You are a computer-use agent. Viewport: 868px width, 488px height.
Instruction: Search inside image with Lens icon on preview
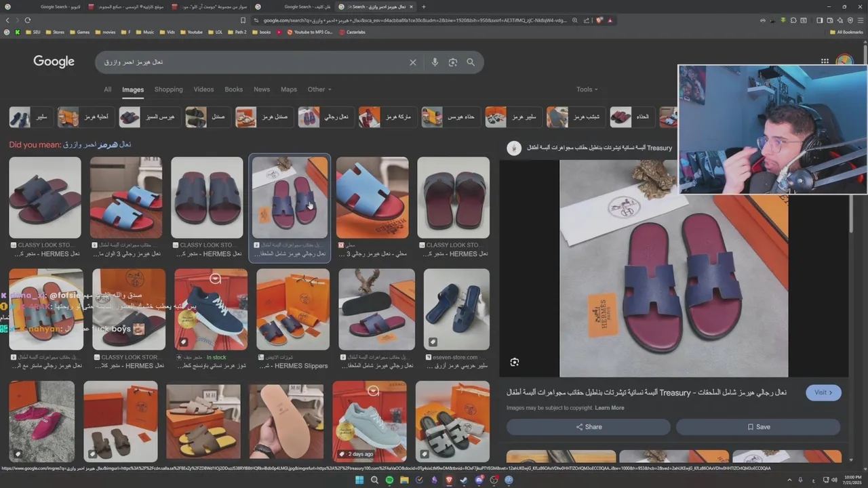pyautogui.click(x=514, y=362)
